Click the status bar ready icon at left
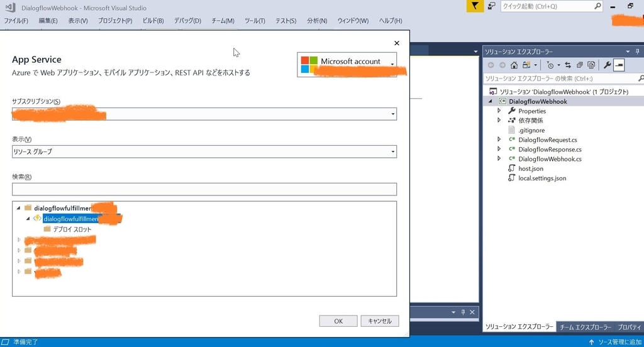Viewport: 644px width, 347px height. pyautogui.click(x=5, y=342)
